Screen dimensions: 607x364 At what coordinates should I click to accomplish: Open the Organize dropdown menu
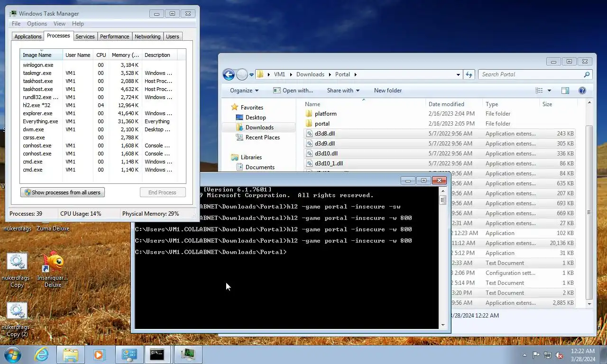tap(244, 91)
